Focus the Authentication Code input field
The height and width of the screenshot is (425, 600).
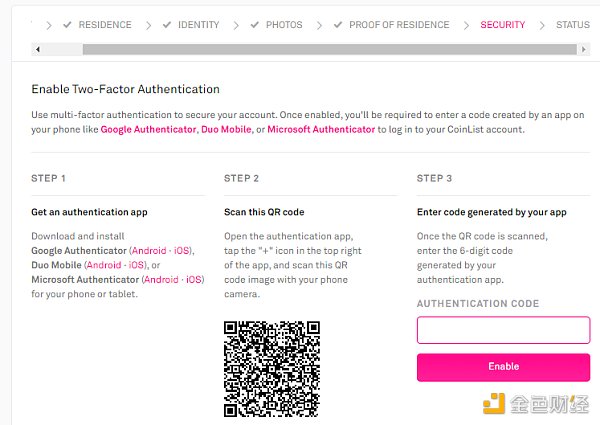tap(503, 330)
